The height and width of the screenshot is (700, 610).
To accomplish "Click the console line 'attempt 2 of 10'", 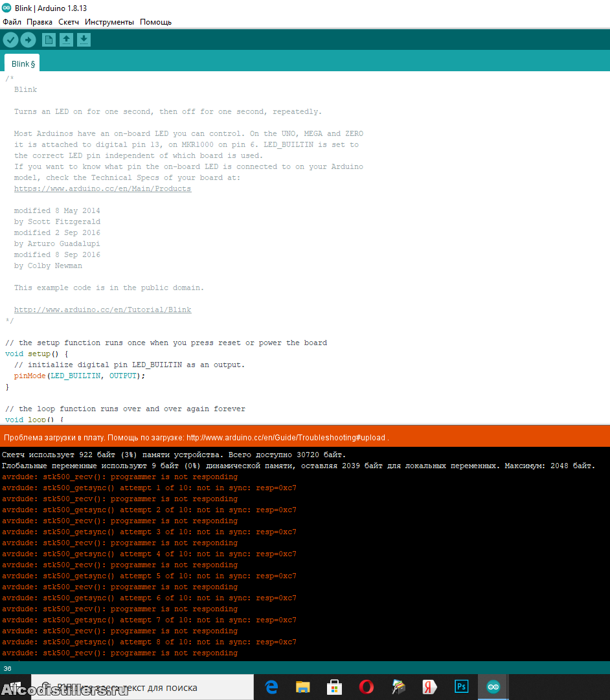I will [149, 510].
